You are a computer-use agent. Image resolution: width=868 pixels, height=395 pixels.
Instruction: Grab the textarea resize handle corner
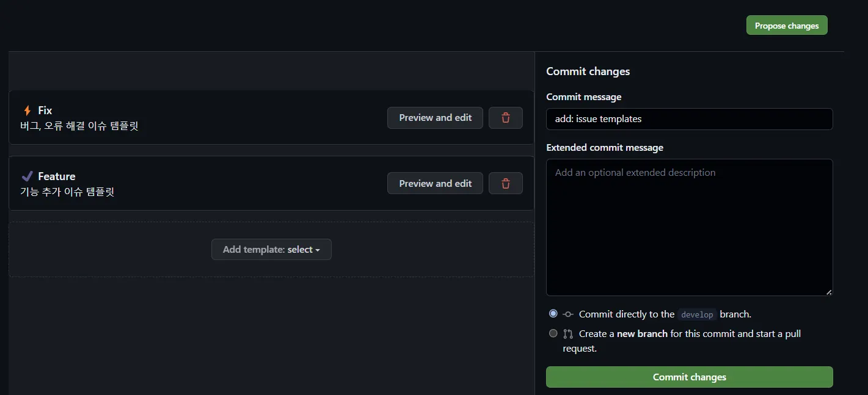pyautogui.click(x=829, y=292)
